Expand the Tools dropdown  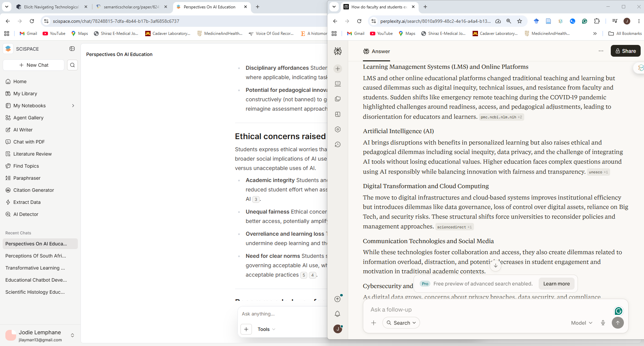266,329
